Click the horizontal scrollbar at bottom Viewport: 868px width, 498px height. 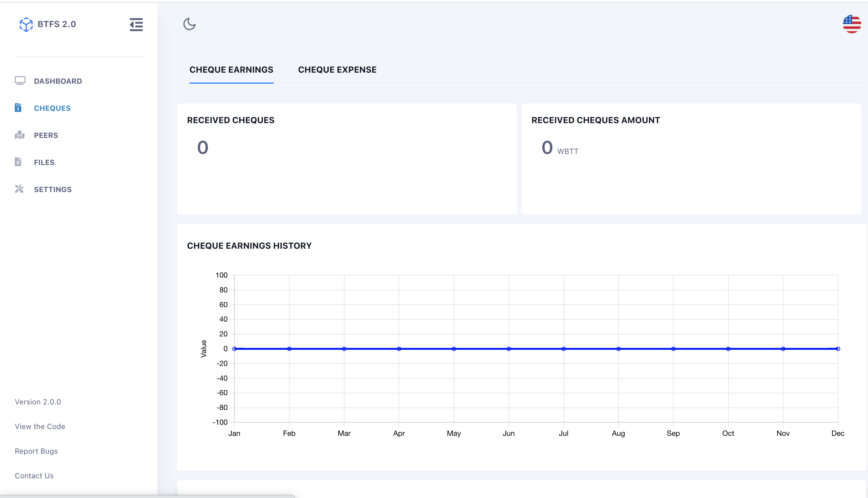tap(147, 496)
